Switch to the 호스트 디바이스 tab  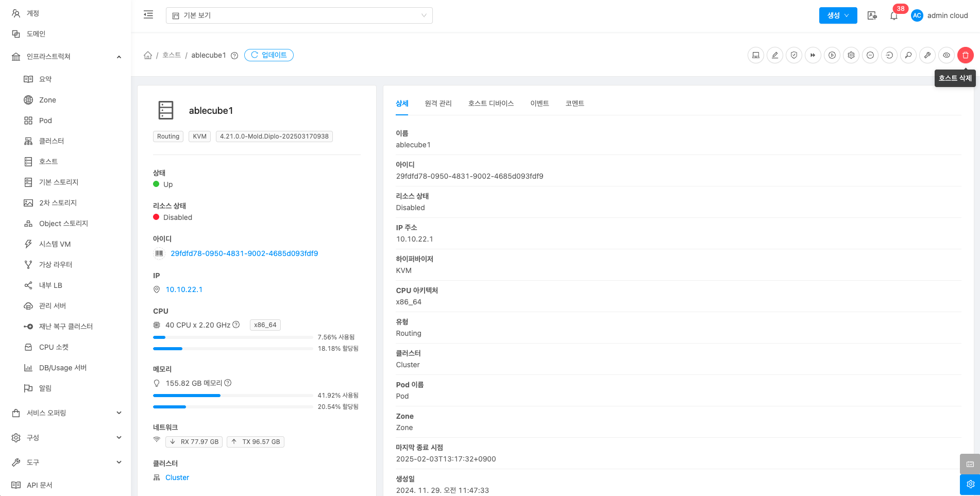click(491, 104)
